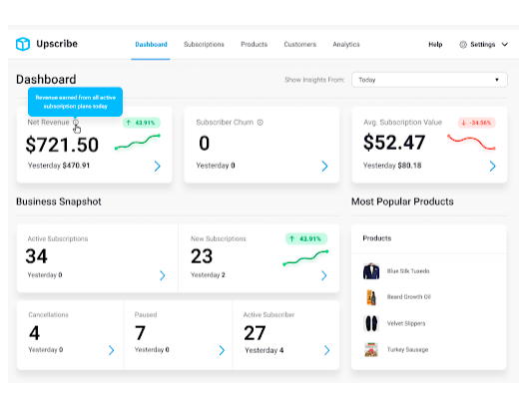Open Cancellations details arrow

pos(111,350)
